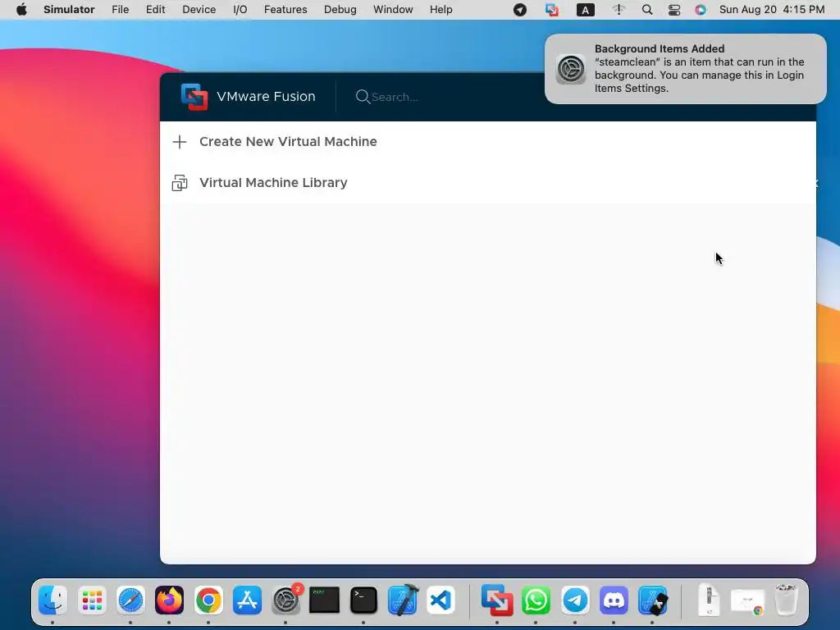Viewport: 840px width, 630px height.
Task: Open the green-text exec terminal icon in Dock
Action: click(x=325, y=600)
